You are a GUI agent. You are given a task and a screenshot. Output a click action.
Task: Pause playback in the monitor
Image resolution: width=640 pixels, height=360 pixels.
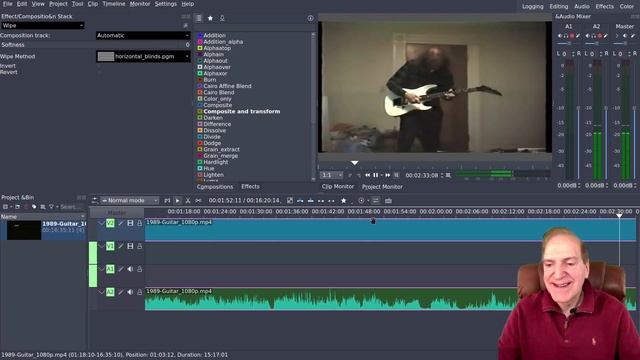[376, 175]
